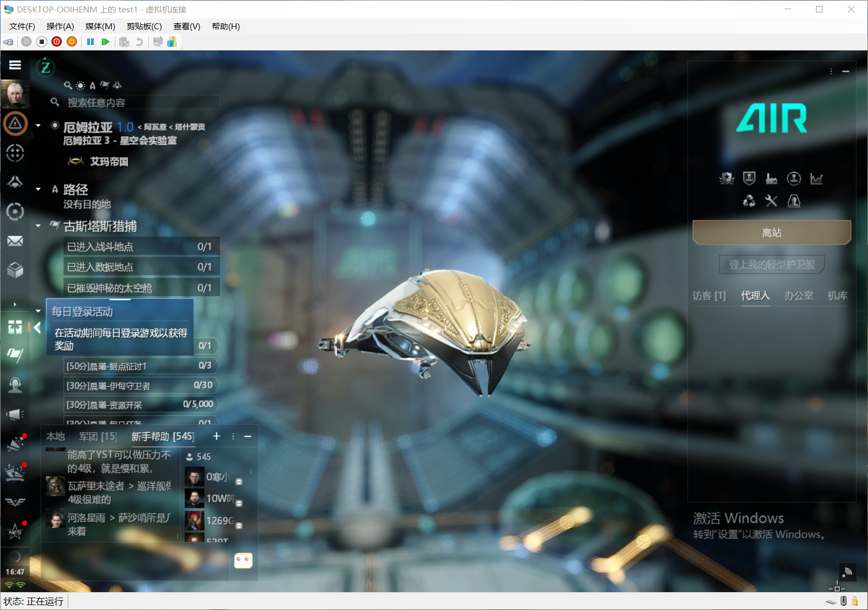This screenshot has width=868, height=610.
Task: Open the clone bay silhouette service
Action: coord(794,201)
